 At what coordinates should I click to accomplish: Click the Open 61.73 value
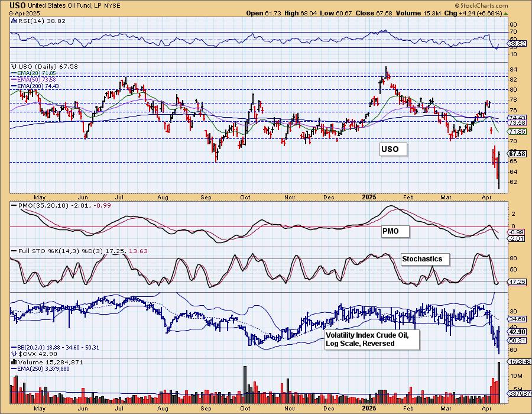click(264, 13)
